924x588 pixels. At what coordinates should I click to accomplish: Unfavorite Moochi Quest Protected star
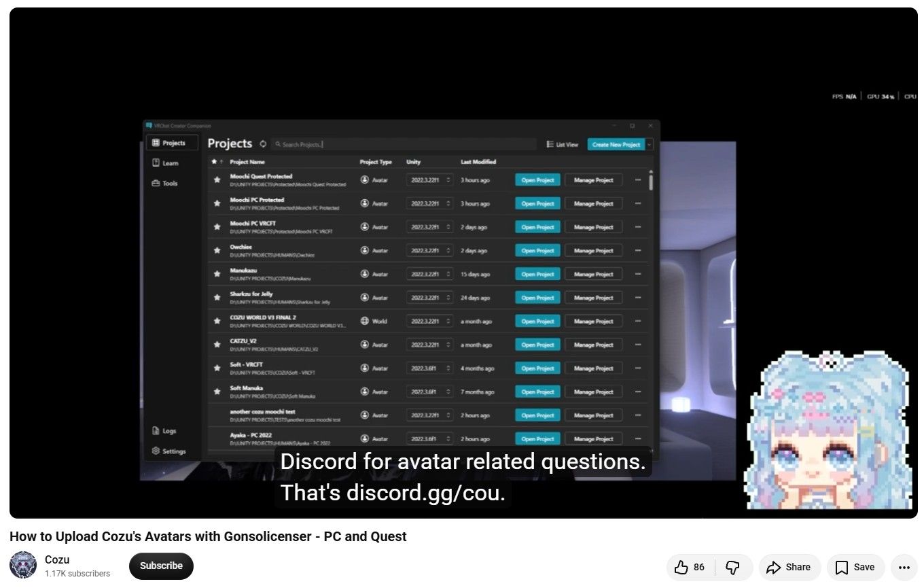pos(217,180)
